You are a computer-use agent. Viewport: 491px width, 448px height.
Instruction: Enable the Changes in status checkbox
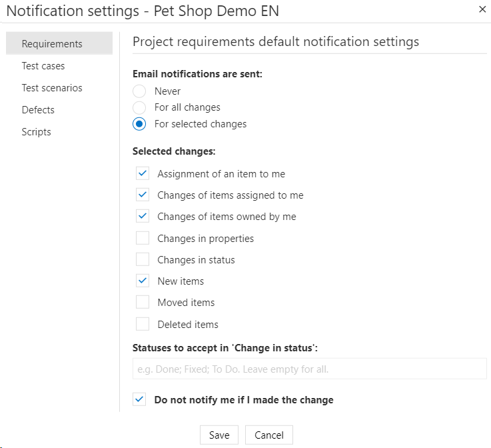pos(143,259)
